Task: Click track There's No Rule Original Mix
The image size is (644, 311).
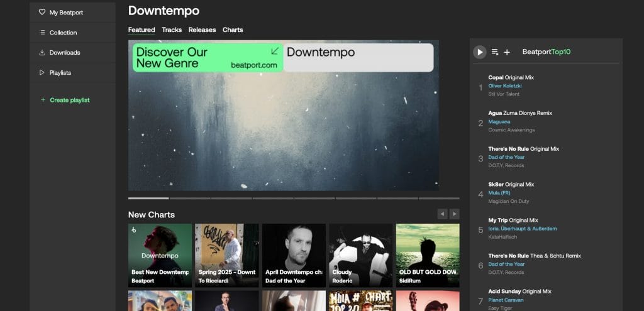Action: 524,148
